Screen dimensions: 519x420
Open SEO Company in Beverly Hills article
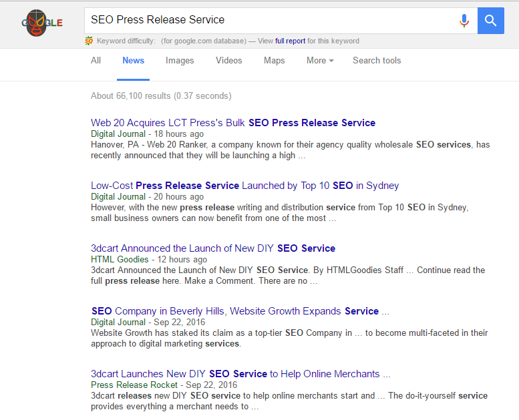pyautogui.click(x=240, y=311)
